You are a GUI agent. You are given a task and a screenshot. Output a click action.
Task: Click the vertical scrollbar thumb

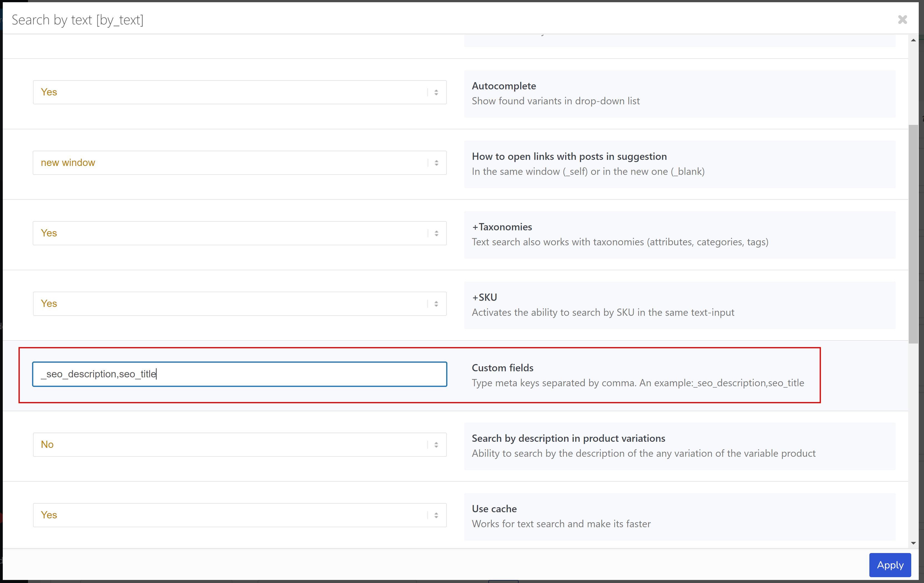(x=913, y=234)
